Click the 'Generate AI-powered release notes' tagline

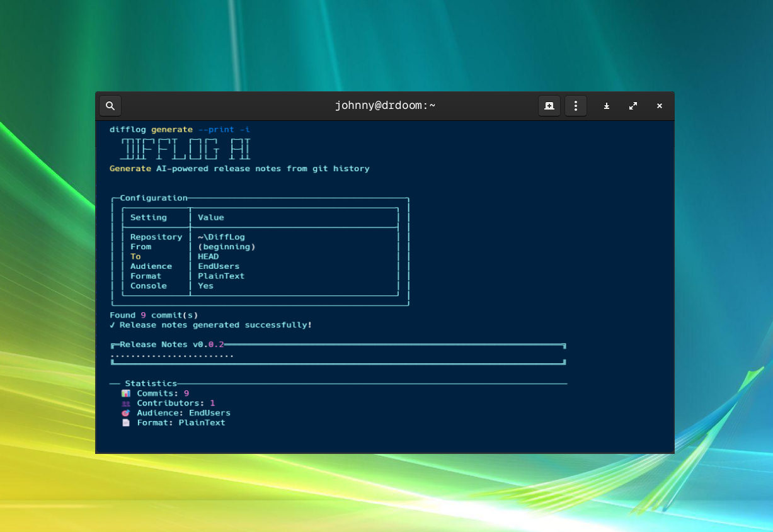[239, 169]
